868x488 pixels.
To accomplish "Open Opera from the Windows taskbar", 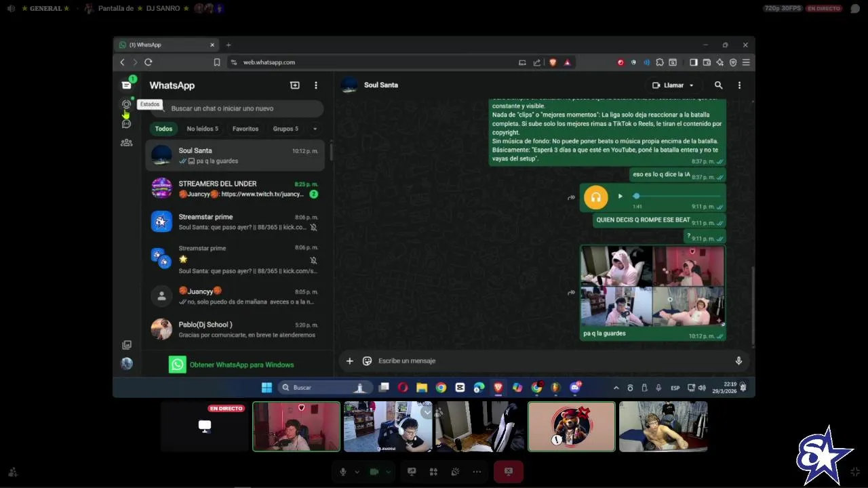I will click(x=403, y=388).
